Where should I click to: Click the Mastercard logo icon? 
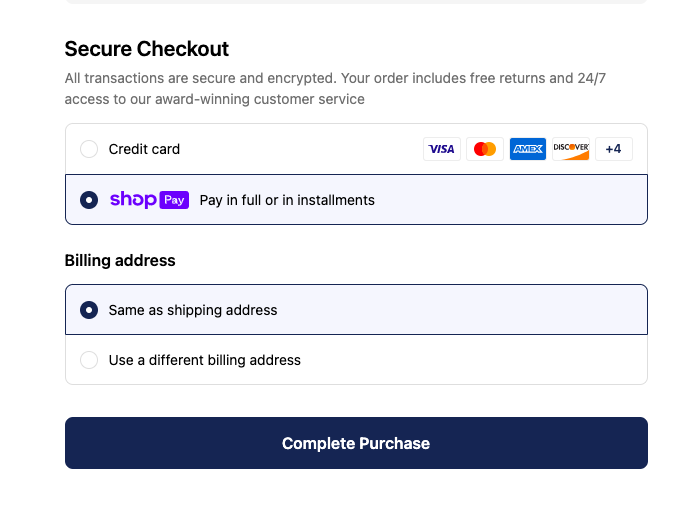click(485, 149)
